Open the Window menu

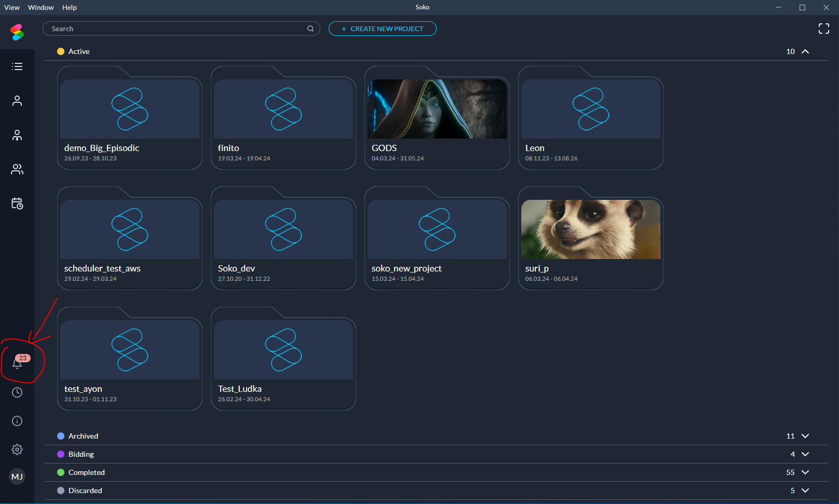(41, 7)
